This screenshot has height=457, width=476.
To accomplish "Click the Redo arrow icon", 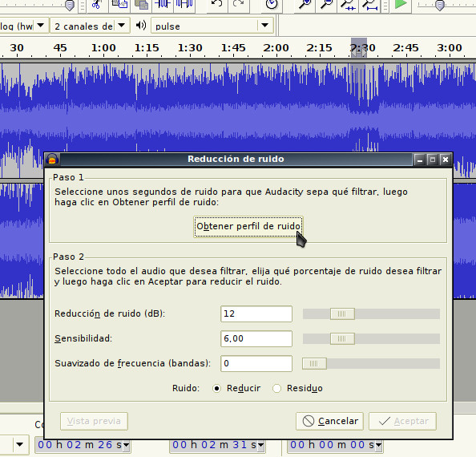I will [238, 4].
